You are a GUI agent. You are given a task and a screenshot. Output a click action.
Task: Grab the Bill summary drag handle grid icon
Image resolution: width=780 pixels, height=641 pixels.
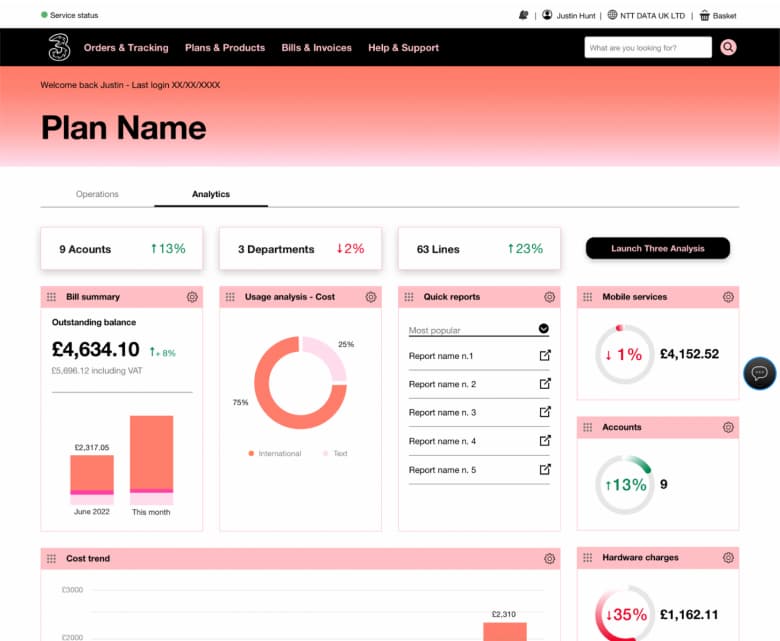coord(51,297)
